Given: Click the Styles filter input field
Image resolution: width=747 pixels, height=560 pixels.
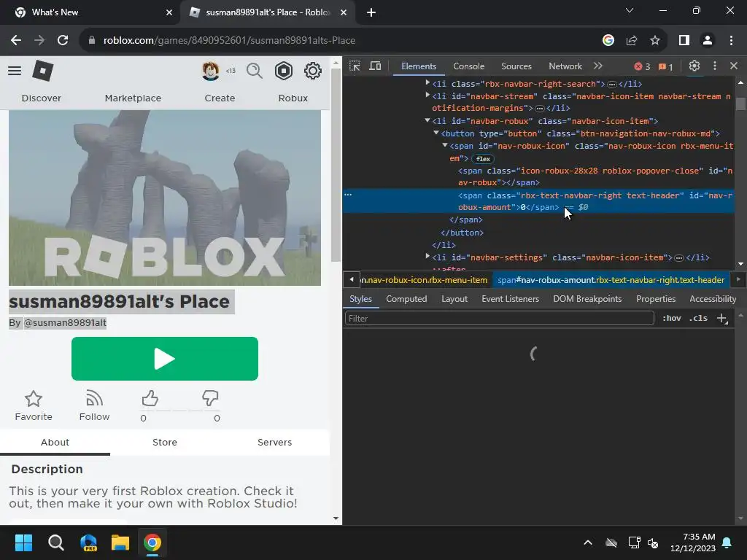Looking at the screenshot, I should pyautogui.click(x=499, y=319).
